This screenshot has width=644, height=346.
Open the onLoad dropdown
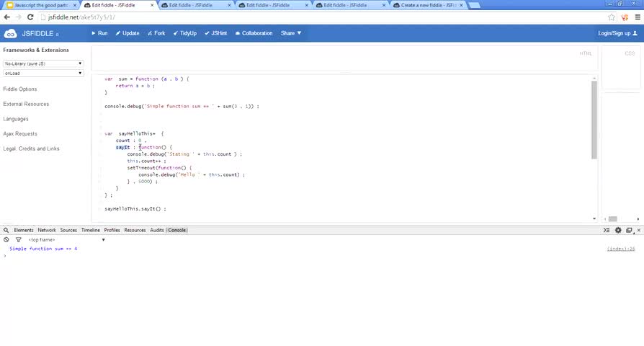pos(43,73)
